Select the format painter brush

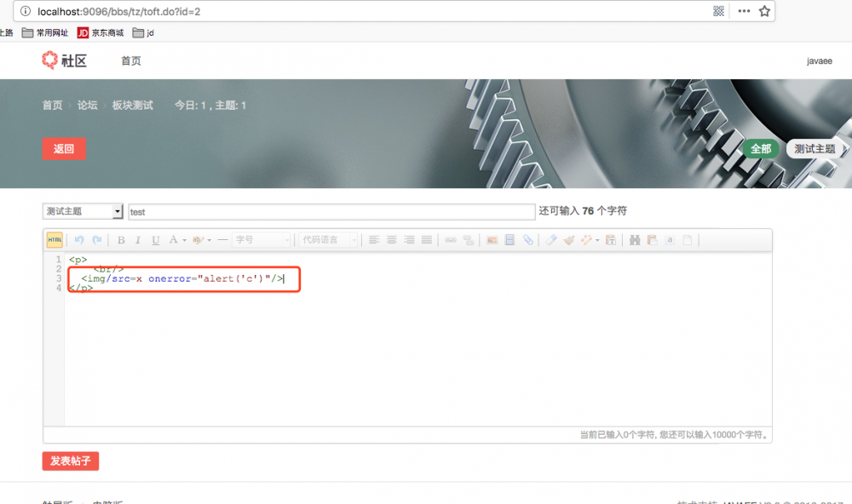[569, 239]
